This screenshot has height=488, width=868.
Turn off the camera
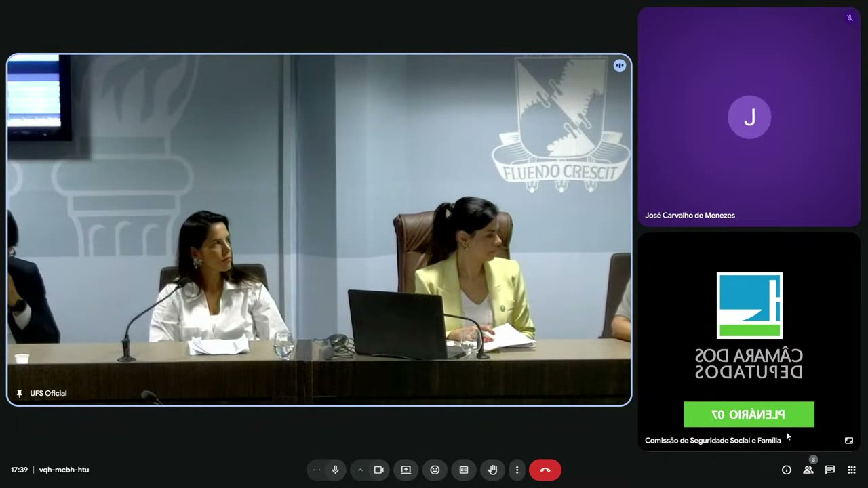[378, 470]
